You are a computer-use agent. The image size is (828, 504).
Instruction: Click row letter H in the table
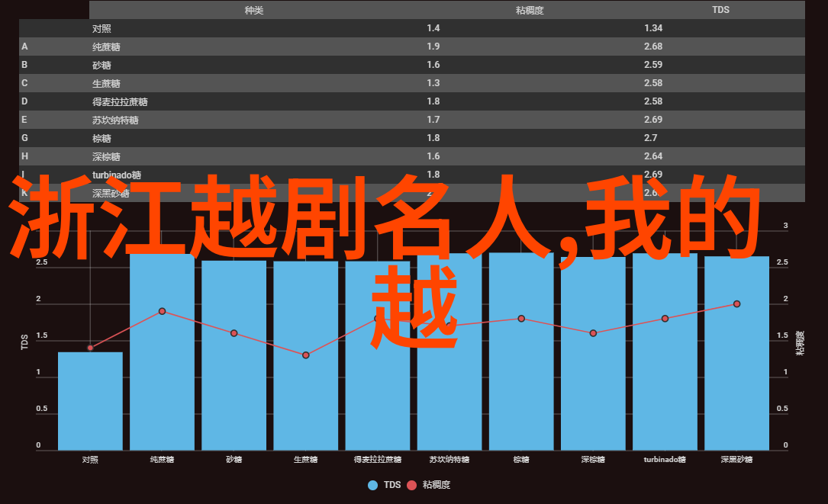(x=24, y=156)
